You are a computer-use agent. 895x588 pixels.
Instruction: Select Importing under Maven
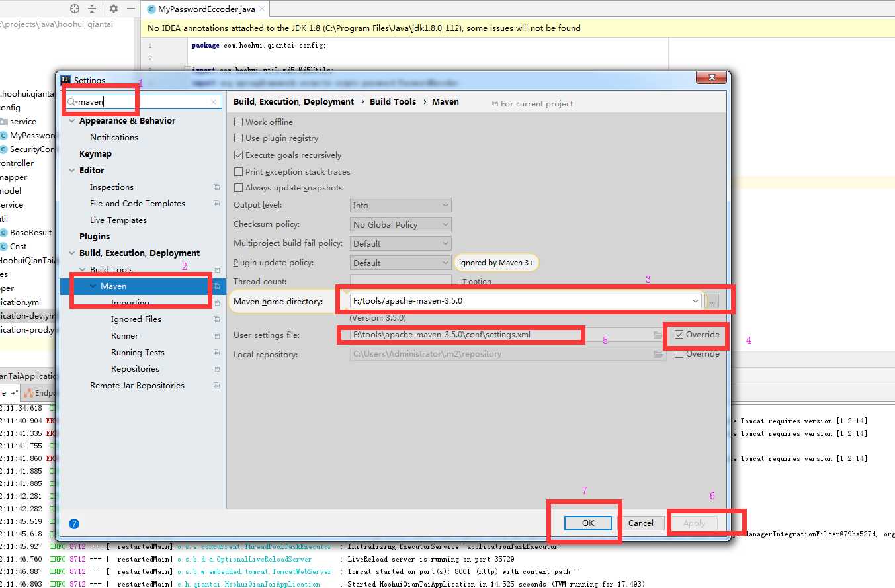pos(130,303)
